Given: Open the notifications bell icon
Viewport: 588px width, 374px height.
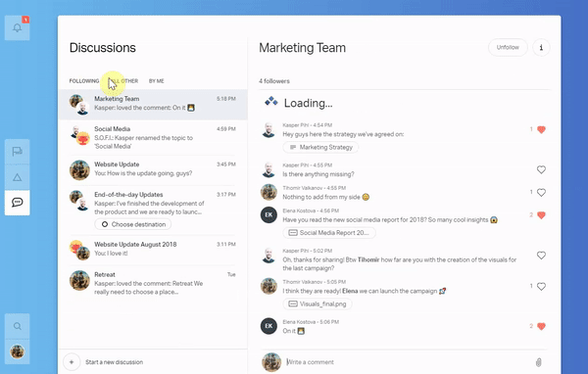Looking at the screenshot, I should [x=18, y=27].
